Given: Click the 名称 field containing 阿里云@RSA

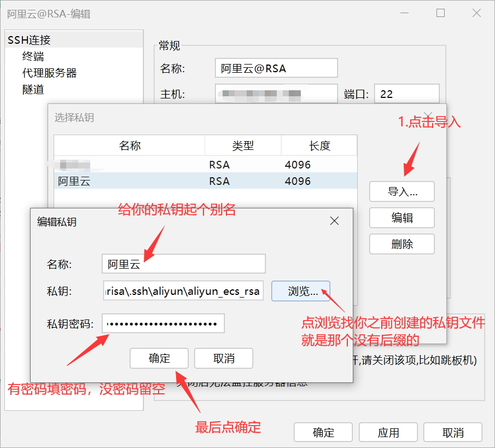Looking at the screenshot, I should click(x=276, y=68).
